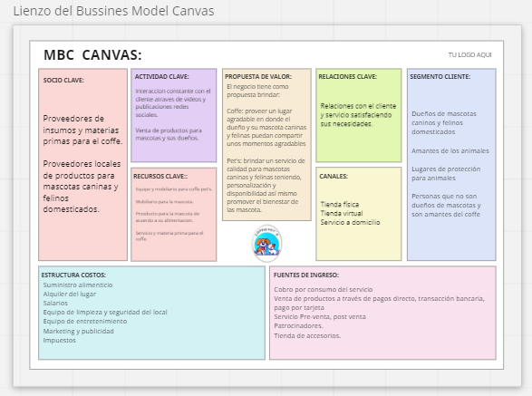The image size is (532, 396).
Task: Select 'Tienda física' in Canales
Action: pyautogui.click(x=340, y=204)
